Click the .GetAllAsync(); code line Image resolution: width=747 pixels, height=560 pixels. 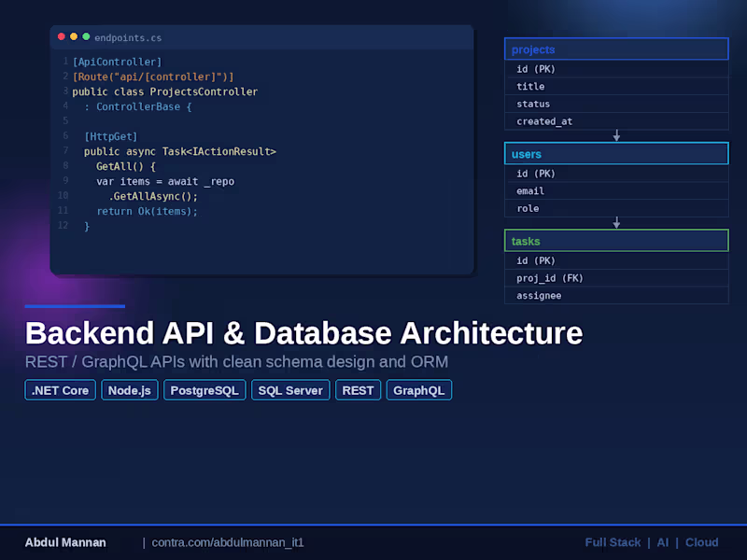[x=153, y=196]
